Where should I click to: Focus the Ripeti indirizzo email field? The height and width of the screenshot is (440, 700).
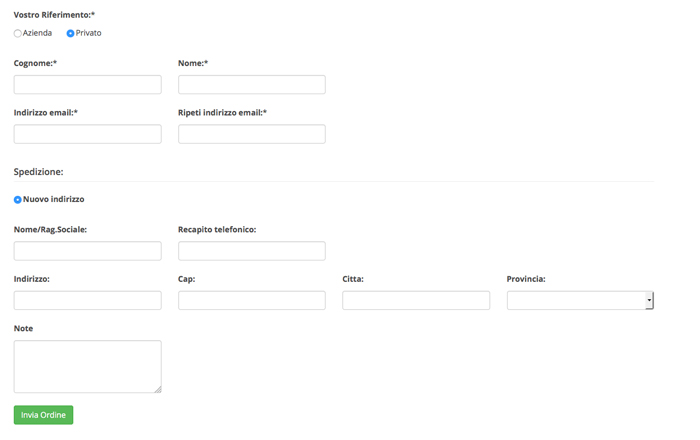(x=252, y=134)
